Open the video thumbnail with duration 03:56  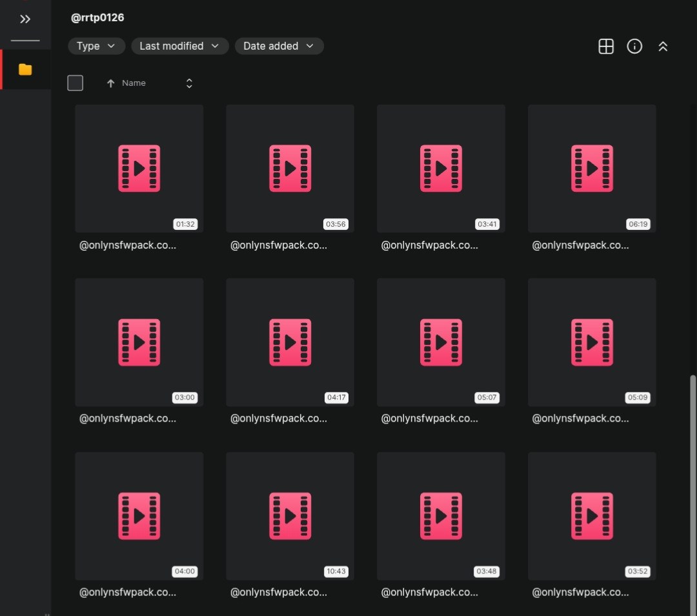[290, 169]
